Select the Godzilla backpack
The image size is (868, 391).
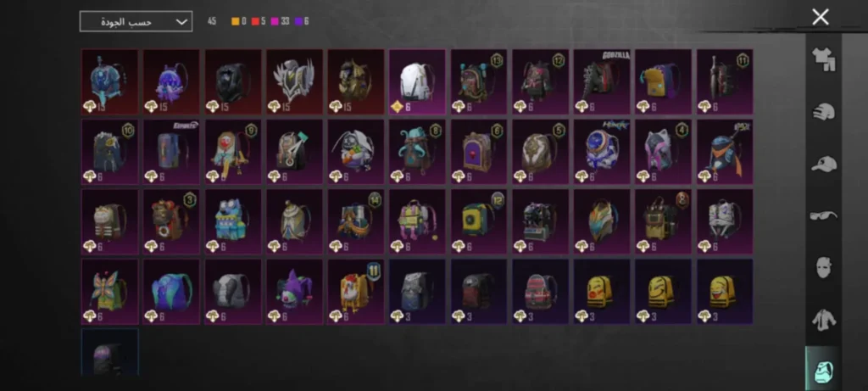coord(602,82)
